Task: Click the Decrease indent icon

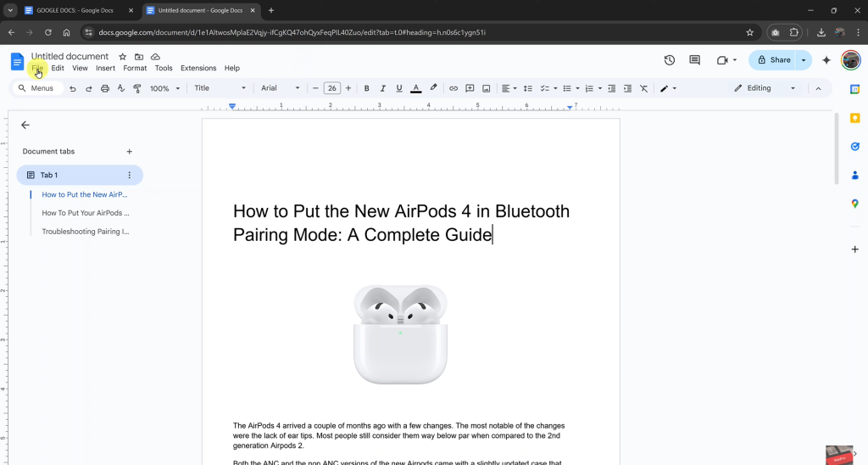Action: tap(612, 88)
